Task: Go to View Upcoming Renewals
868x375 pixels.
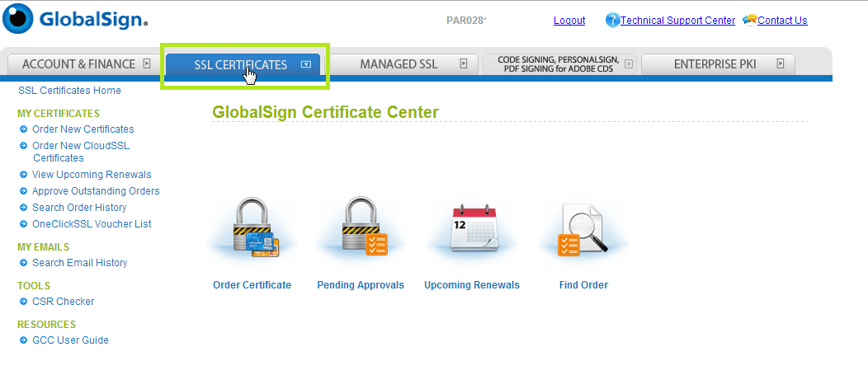Action: click(92, 175)
